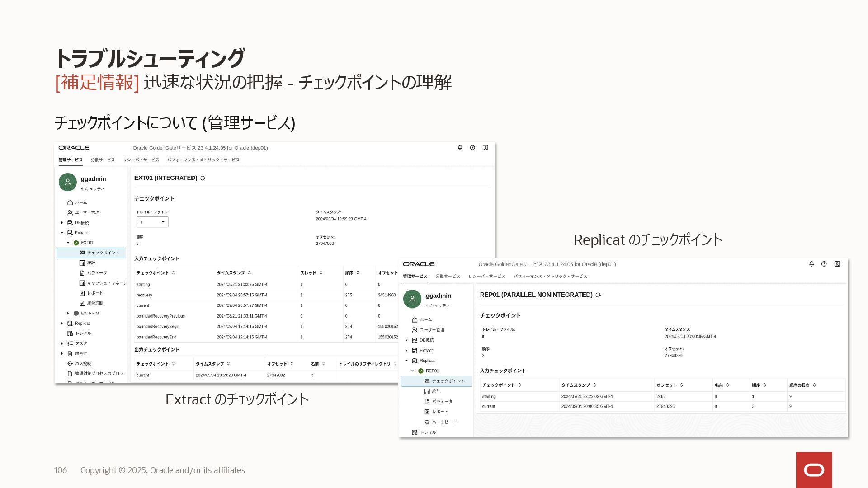The height and width of the screenshot is (488, 868).
Task: Collapse the Replicat node in Replicat window sidebar
Action: (406, 361)
